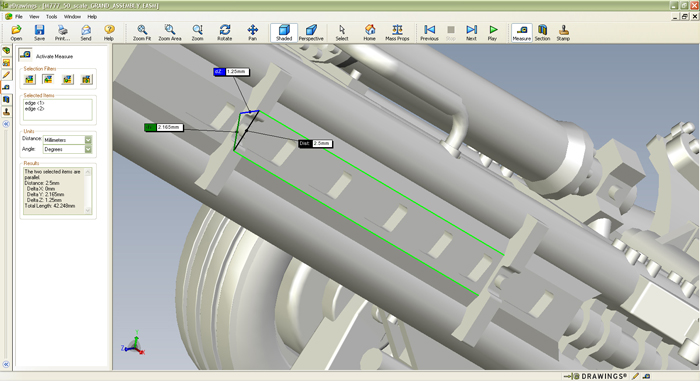The width and height of the screenshot is (700, 381).
Task: Expand the Distance units dropdown
Action: pos(88,140)
